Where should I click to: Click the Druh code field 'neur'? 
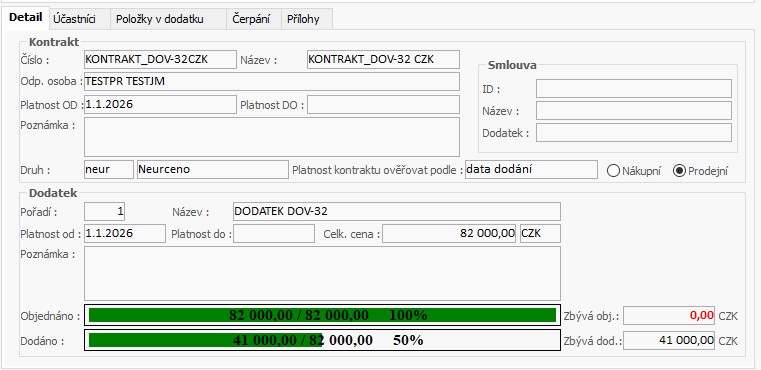click(x=109, y=169)
